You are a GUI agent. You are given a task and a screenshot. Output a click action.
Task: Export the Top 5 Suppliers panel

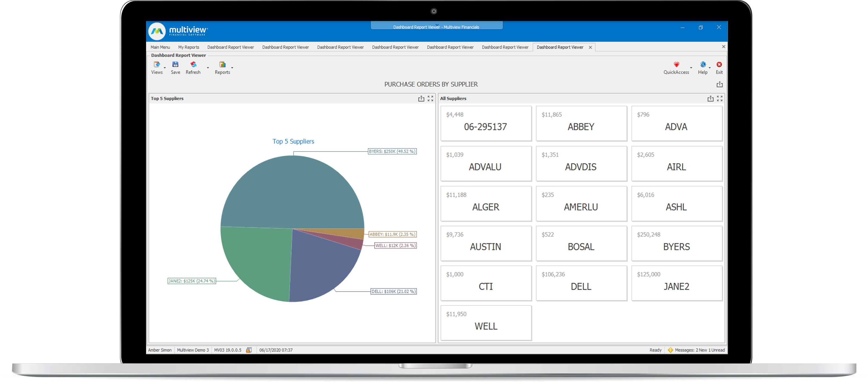point(421,98)
